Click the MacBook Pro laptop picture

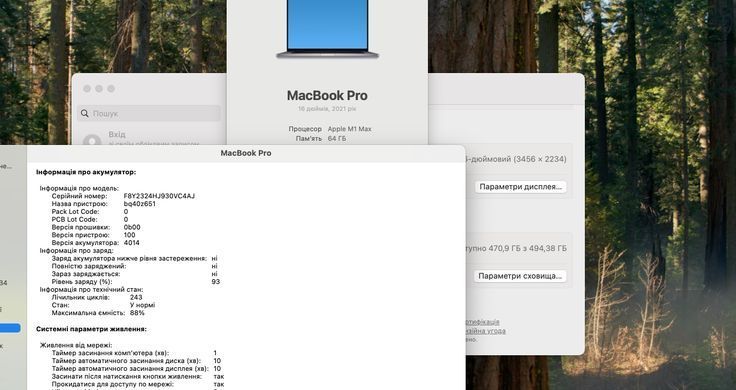coord(327,29)
